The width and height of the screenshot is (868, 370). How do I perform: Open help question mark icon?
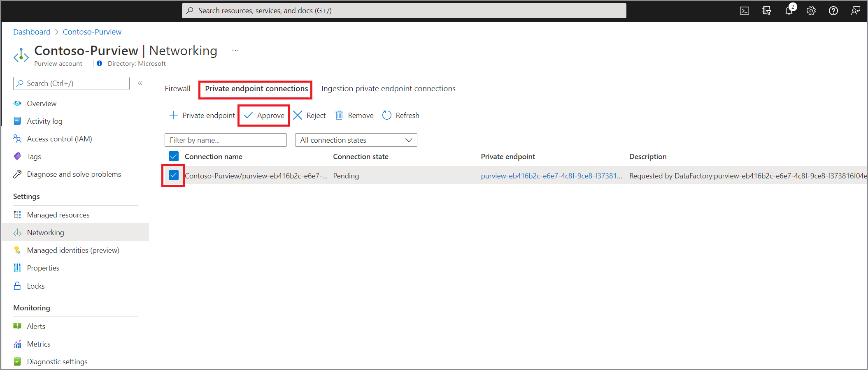[833, 11]
